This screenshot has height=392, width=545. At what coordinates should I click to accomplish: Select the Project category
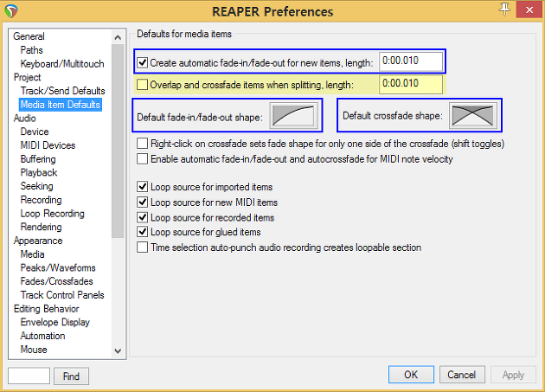27,77
